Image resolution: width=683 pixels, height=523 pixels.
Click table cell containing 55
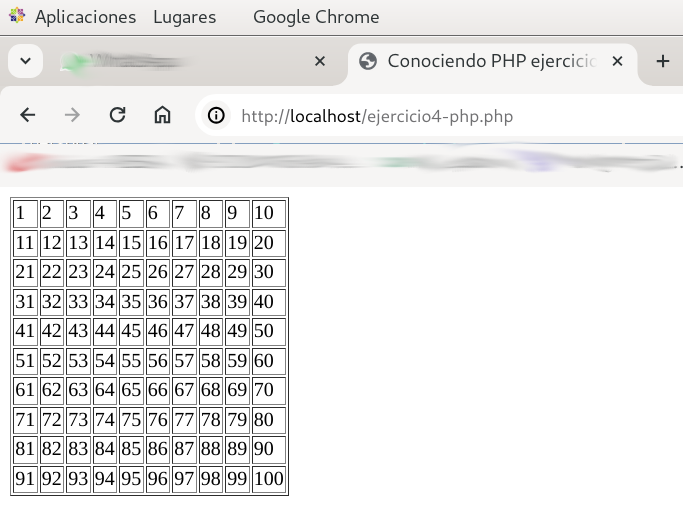pyautogui.click(x=131, y=361)
